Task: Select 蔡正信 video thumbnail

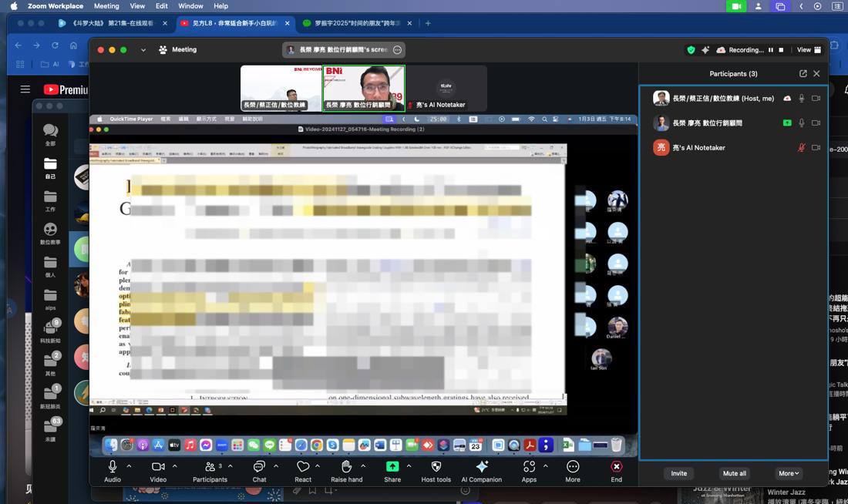Action: coord(281,88)
